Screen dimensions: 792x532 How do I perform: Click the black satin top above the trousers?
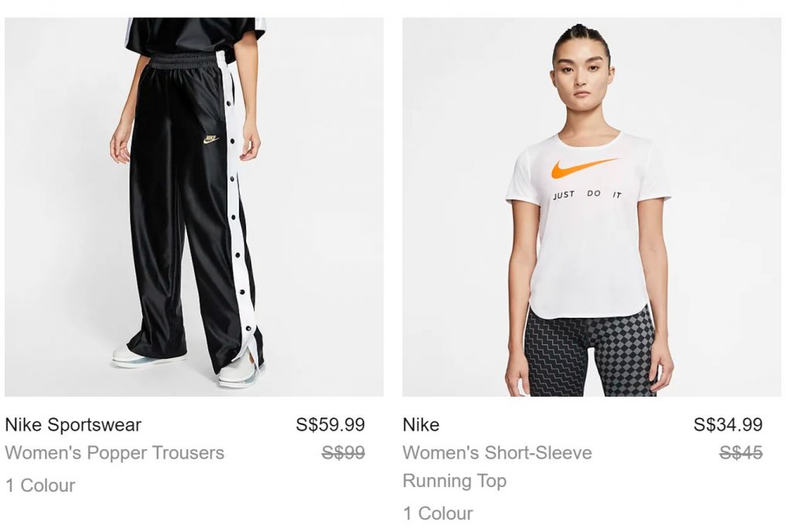point(196,36)
